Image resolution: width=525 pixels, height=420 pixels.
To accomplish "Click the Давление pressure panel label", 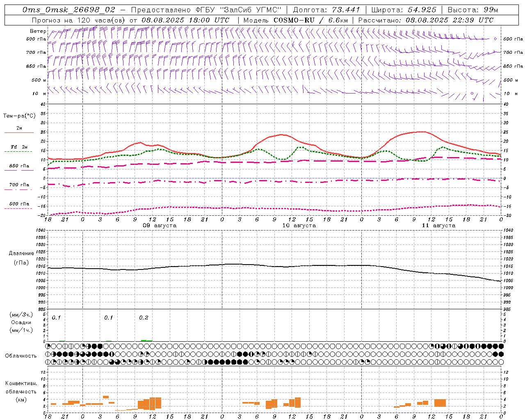I will [21, 253].
